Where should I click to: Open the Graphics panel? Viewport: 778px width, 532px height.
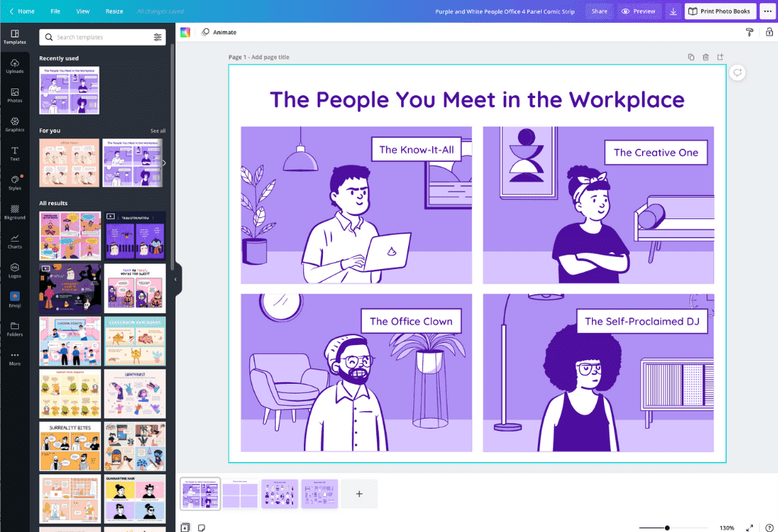pos(15,125)
